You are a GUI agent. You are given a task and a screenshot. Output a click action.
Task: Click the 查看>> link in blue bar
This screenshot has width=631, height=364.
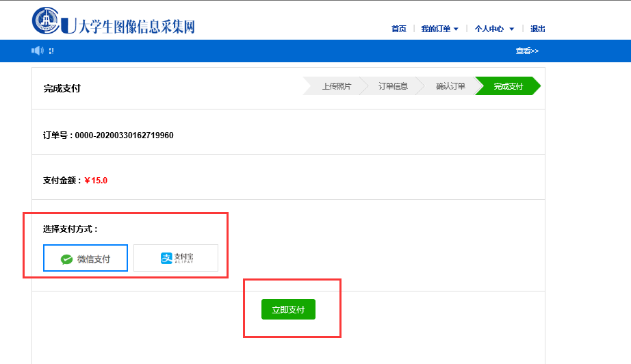point(527,51)
